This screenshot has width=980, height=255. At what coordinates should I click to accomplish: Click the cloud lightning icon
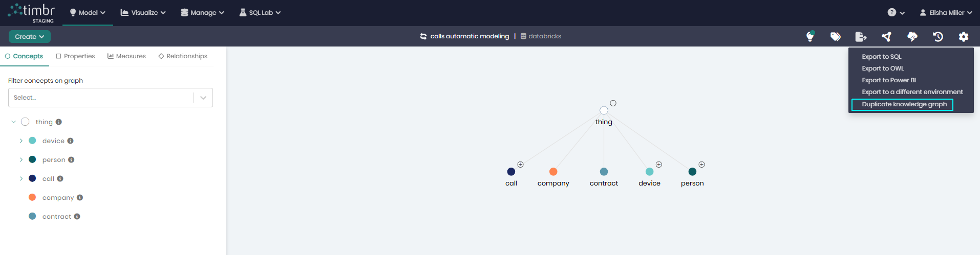(x=912, y=36)
